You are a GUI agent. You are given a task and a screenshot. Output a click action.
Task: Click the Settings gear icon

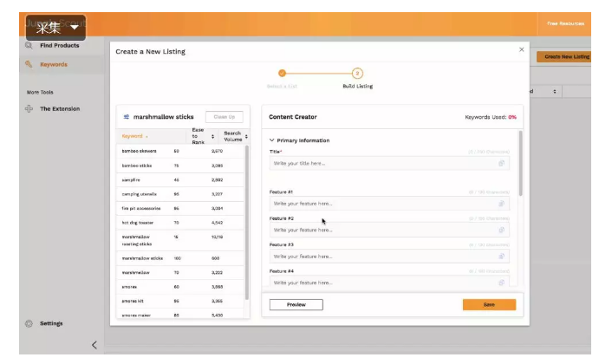(x=29, y=323)
